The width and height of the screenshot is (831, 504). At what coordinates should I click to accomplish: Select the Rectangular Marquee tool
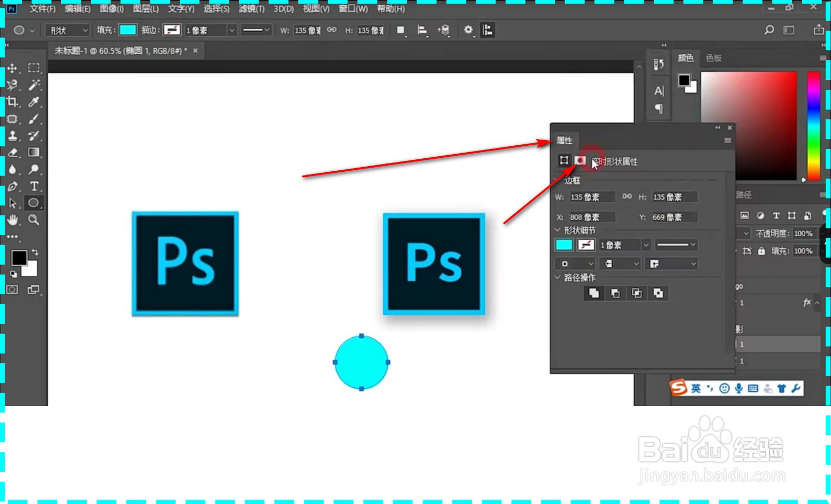(x=34, y=68)
